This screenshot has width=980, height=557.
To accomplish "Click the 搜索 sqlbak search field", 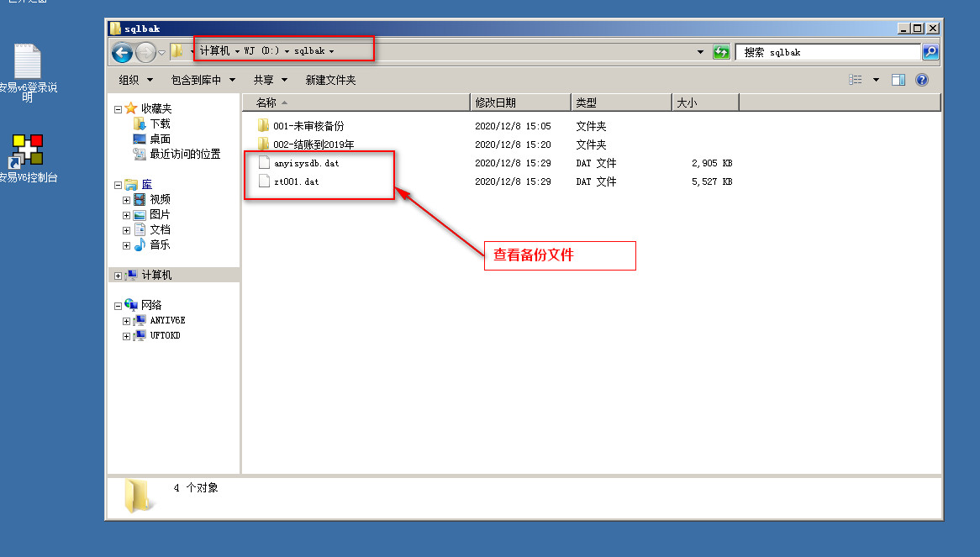I will [828, 52].
